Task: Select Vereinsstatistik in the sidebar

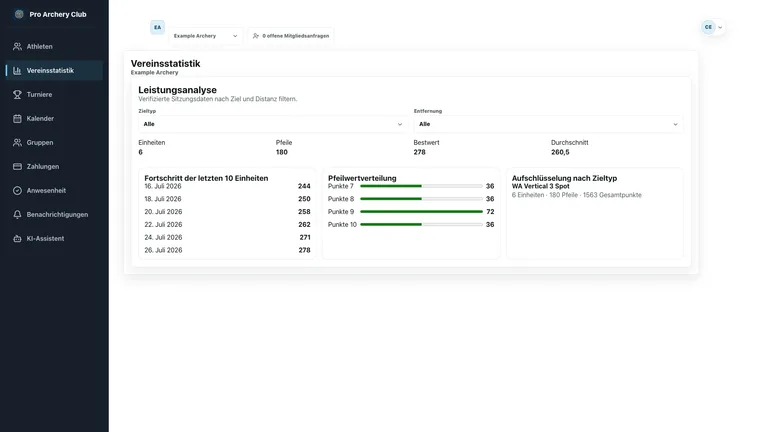Action: [54, 71]
